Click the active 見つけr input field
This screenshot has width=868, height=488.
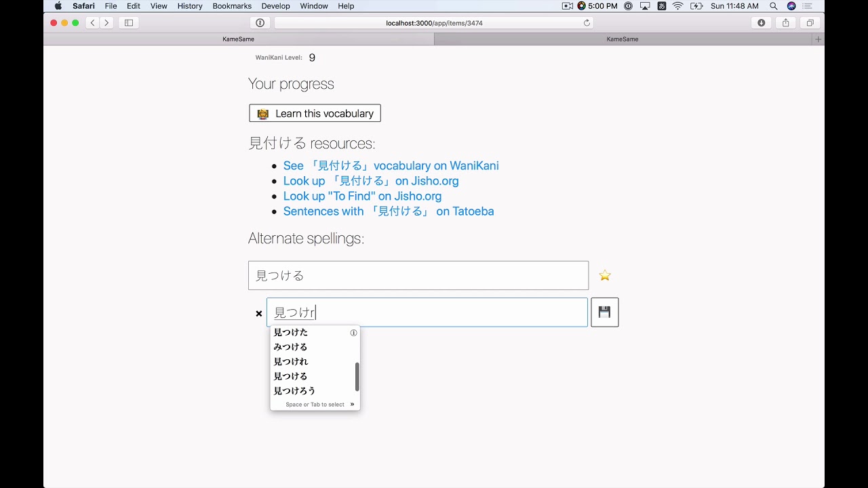427,312
